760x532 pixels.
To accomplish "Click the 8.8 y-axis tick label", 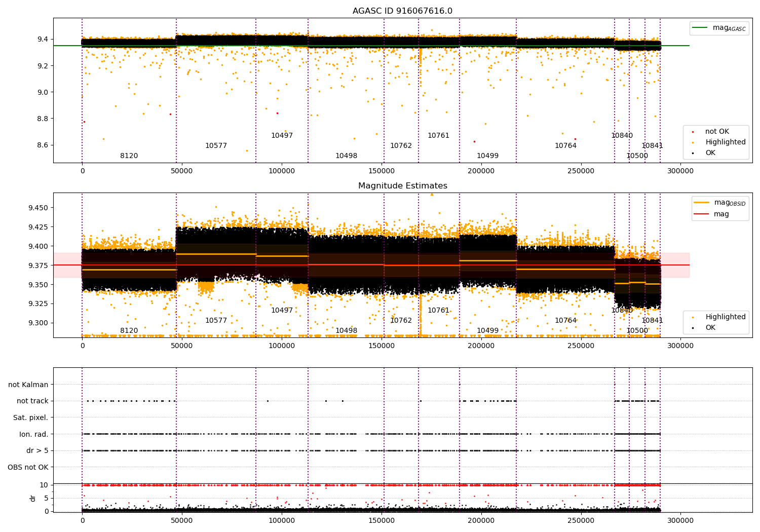I will tap(43, 119).
